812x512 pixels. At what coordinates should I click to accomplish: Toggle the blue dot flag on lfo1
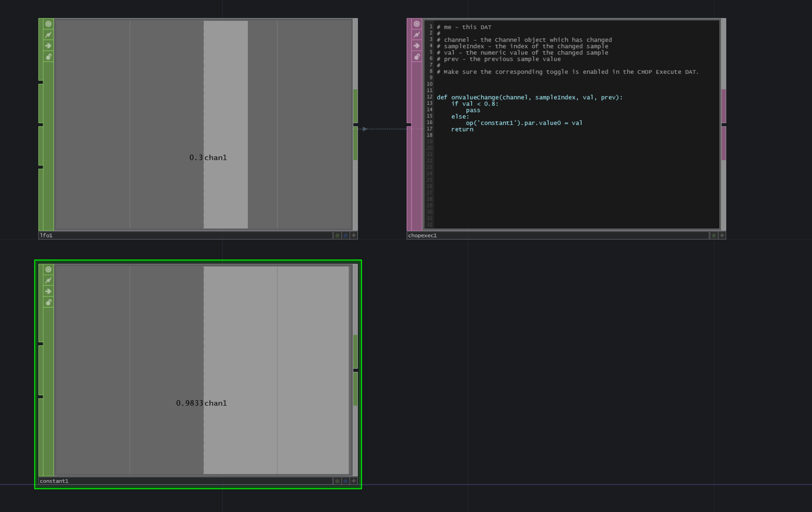coord(345,235)
